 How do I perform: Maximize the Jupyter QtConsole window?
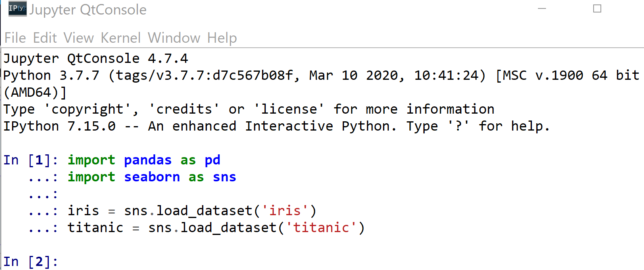(597, 9)
